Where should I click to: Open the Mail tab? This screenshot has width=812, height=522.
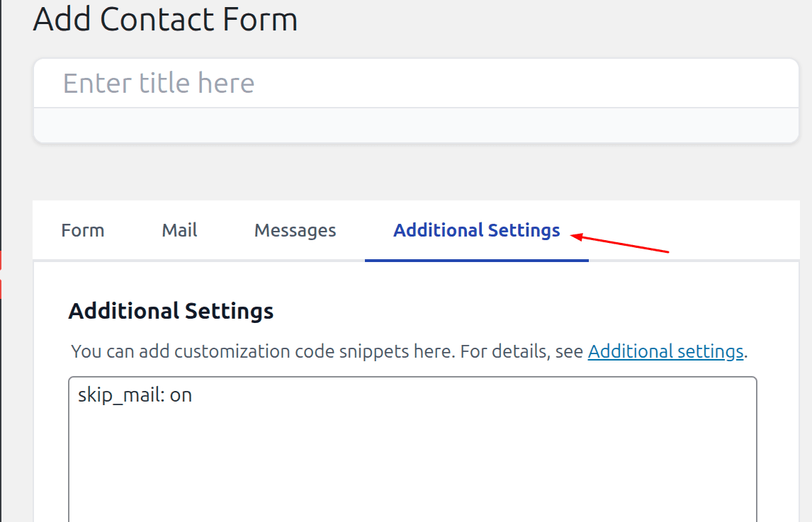[179, 229]
